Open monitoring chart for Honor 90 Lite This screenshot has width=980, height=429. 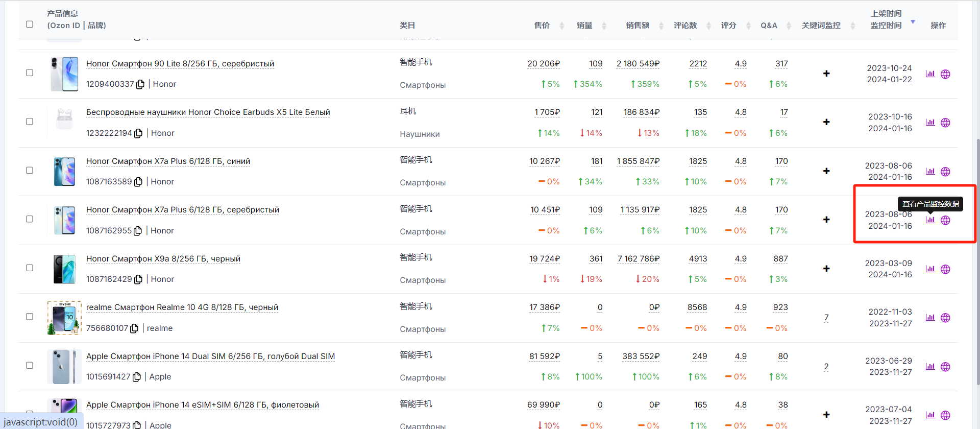930,74
